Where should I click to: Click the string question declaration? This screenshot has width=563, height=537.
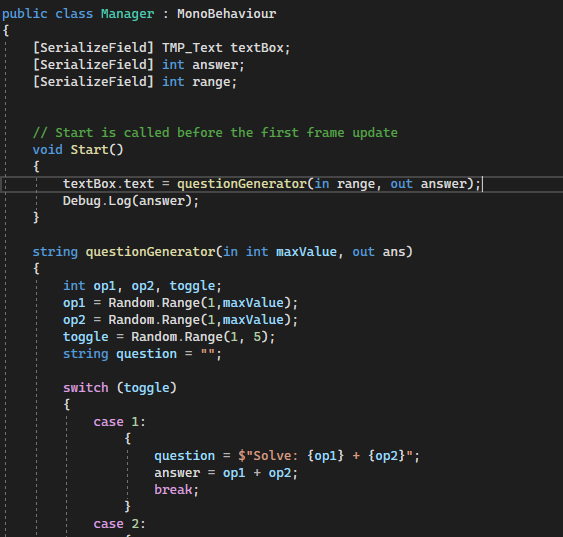143,354
